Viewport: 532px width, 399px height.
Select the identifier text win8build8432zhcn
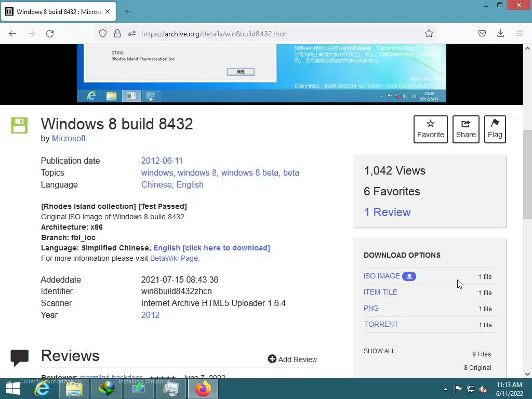(177, 291)
